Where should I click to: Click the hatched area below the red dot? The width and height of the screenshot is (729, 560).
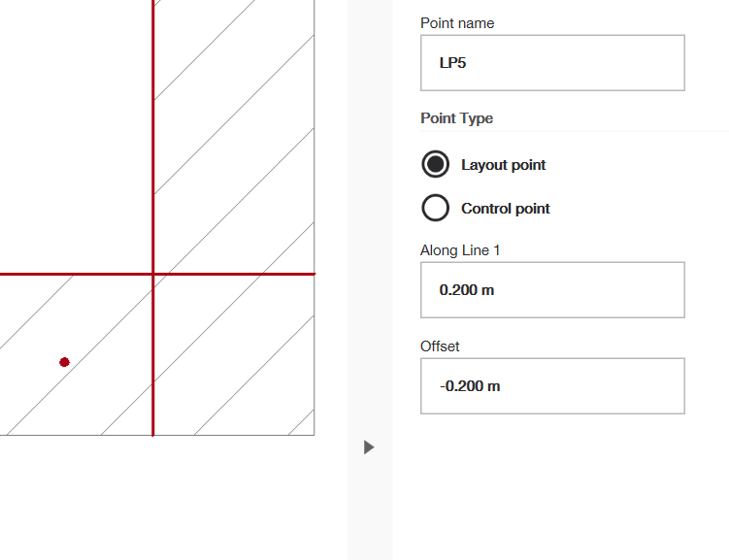click(68, 408)
